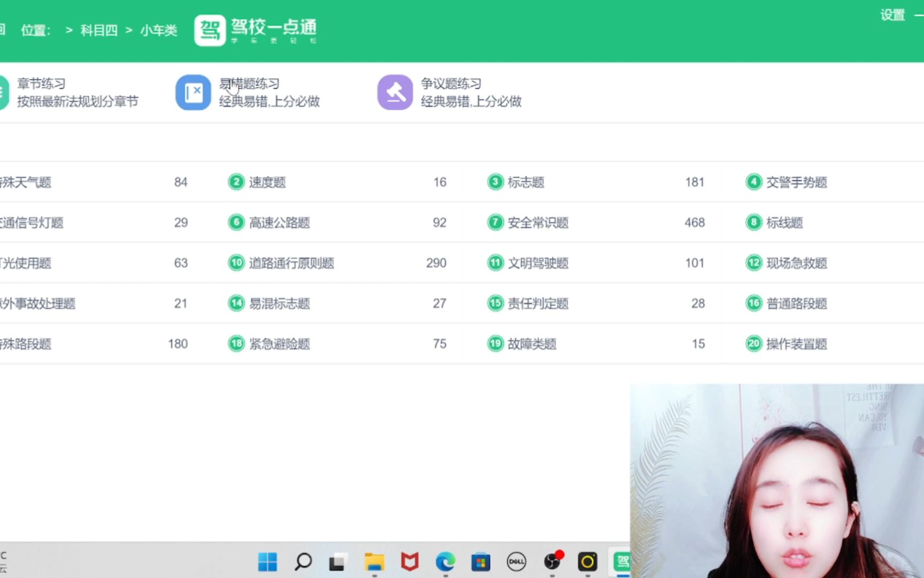The image size is (924, 578).
Task: Open the 标志题 category
Action: coord(526,182)
